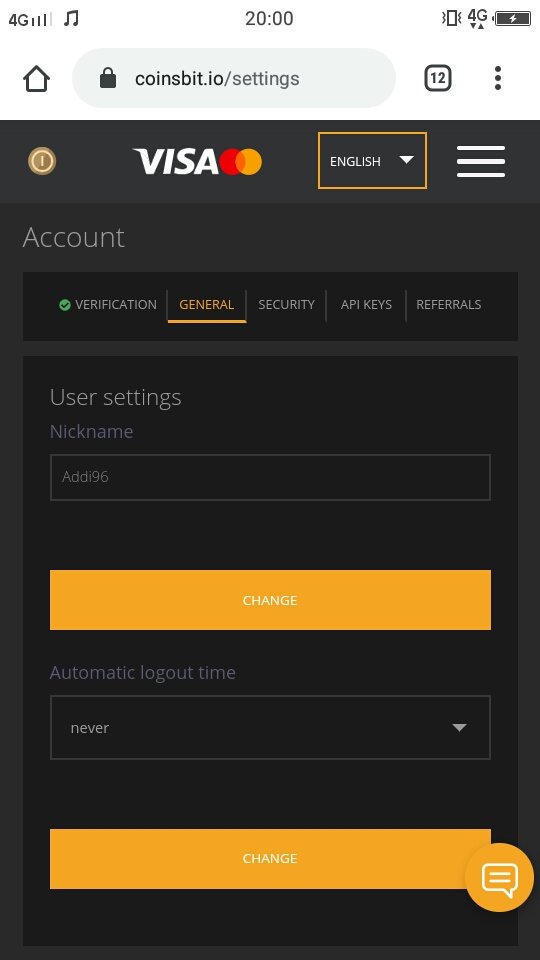Open the API KEYS tab
This screenshot has width=540, height=960.
click(366, 304)
